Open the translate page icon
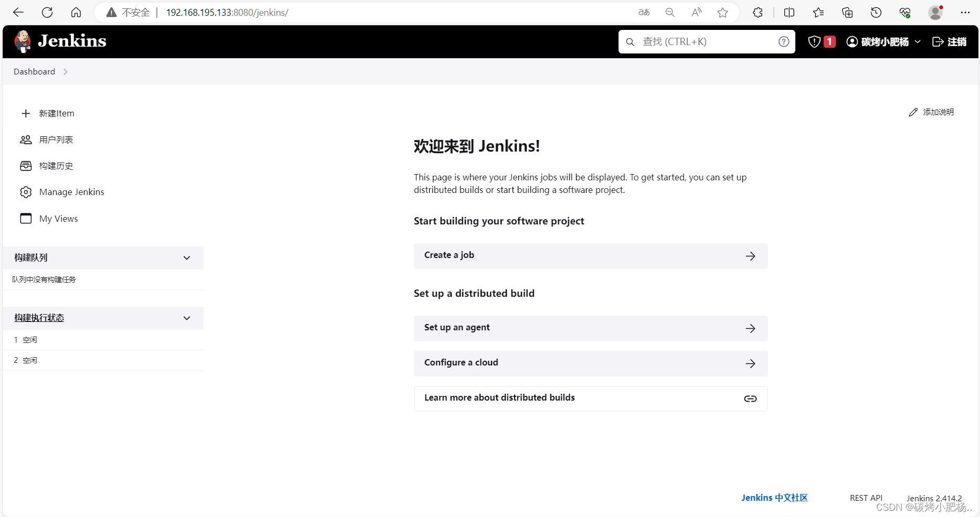Viewport: 980px width, 517px height. point(644,13)
